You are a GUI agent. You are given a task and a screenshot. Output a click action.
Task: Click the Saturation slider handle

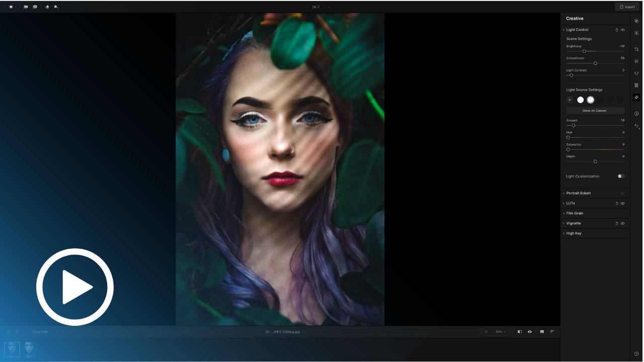click(x=568, y=150)
